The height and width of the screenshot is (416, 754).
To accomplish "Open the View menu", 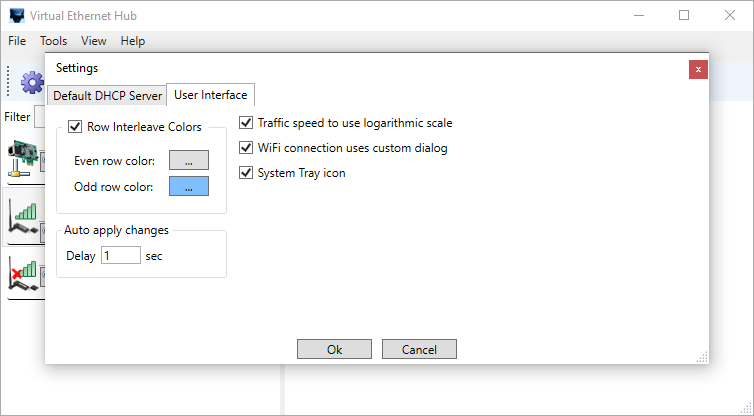I will 94,41.
